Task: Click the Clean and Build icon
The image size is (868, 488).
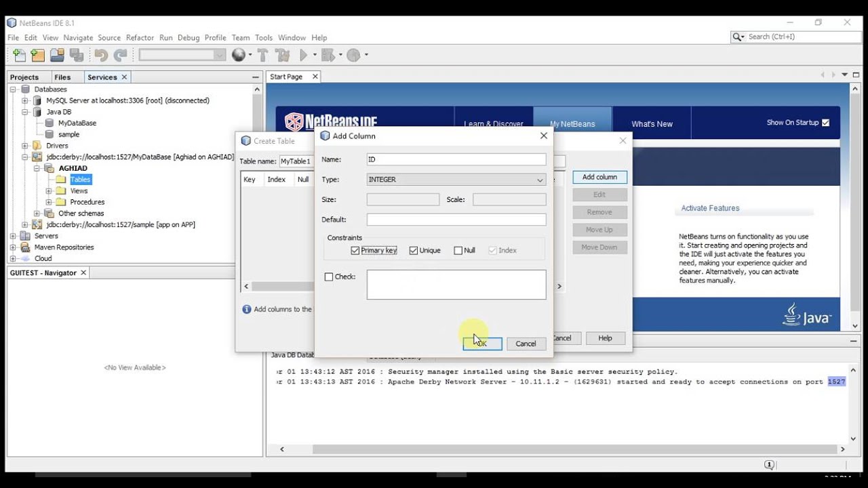Action: click(x=283, y=56)
